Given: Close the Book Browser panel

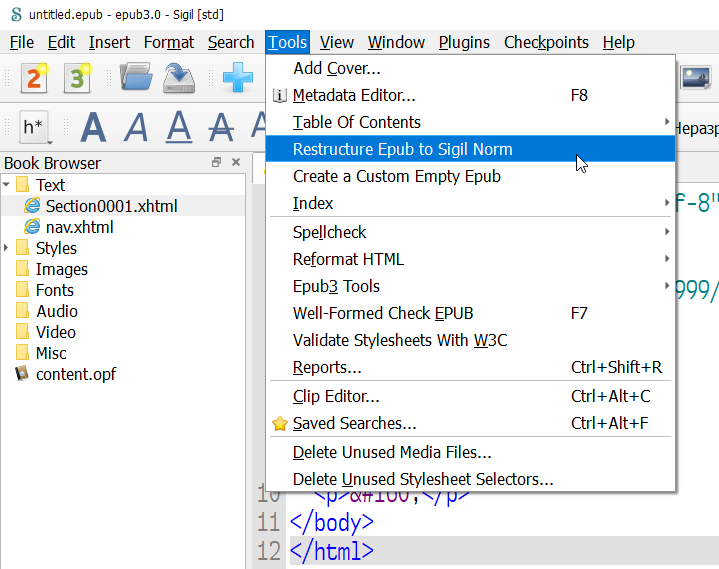Looking at the screenshot, I should click(x=236, y=162).
